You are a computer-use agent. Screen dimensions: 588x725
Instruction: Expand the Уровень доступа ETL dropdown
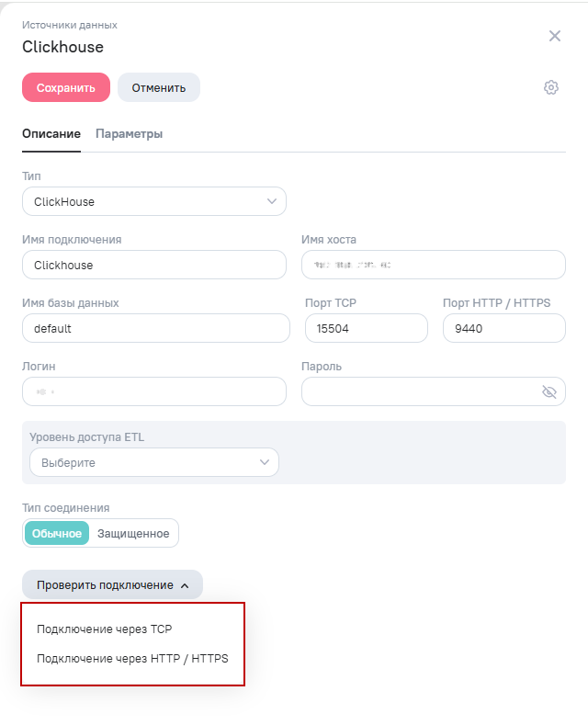pos(154,462)
